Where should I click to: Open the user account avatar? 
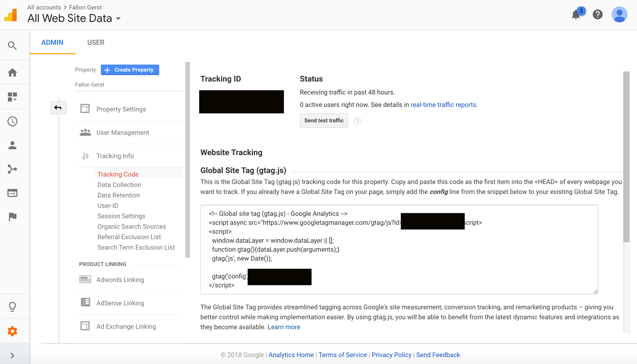pos(619,15)
